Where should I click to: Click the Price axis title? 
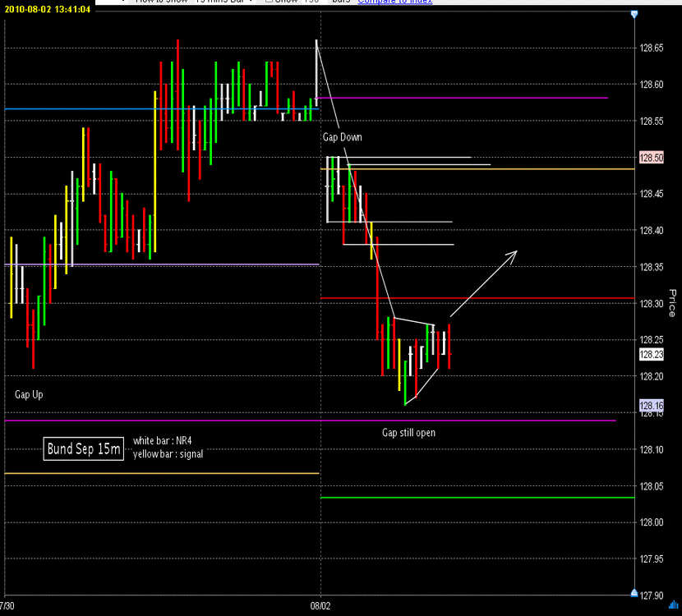tap(672, 303)
